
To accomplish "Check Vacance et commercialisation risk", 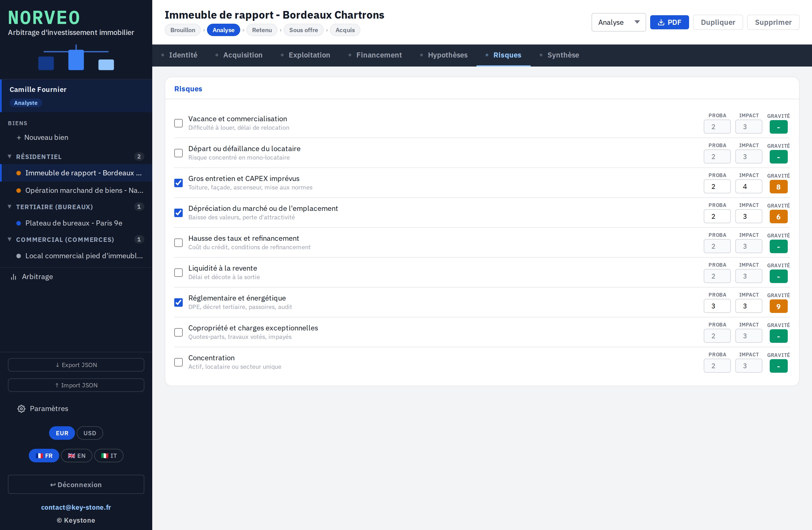I will pos(178,123).
